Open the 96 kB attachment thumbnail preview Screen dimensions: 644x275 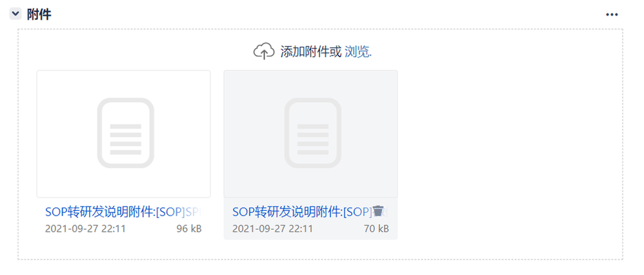(124, 134)
